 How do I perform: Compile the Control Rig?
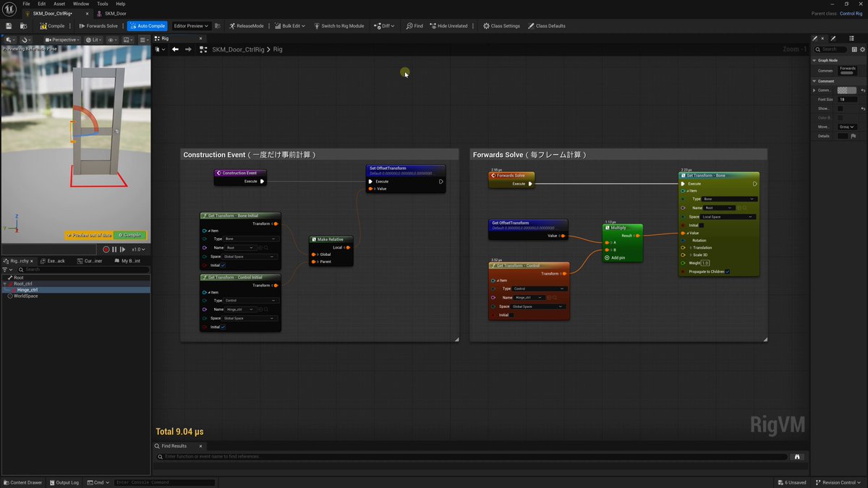click(x=52, y=26)
